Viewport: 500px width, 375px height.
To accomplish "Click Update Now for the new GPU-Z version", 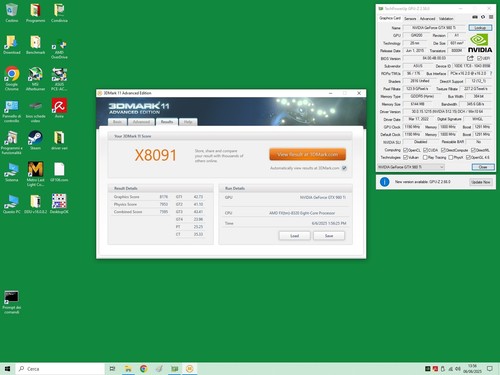I will pos(481,182).
